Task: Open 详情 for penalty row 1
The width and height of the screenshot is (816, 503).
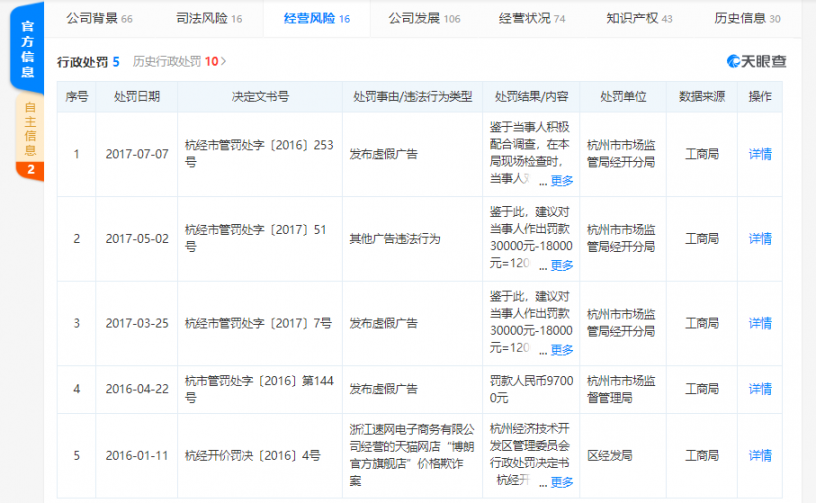Action: pyautogui.click(x=760, y=154)
